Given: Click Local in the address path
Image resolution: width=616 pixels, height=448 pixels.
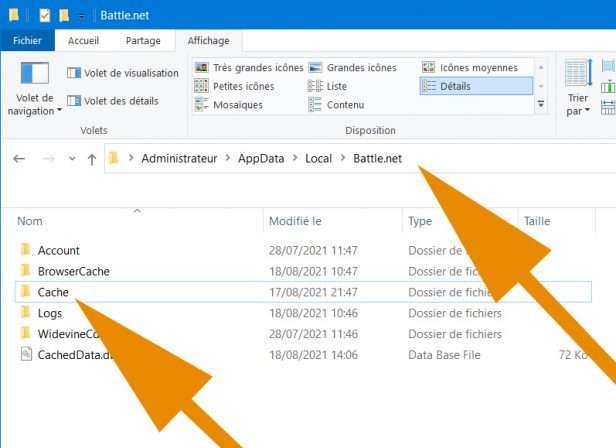Looking at the screenshot, I should [319, 158].
